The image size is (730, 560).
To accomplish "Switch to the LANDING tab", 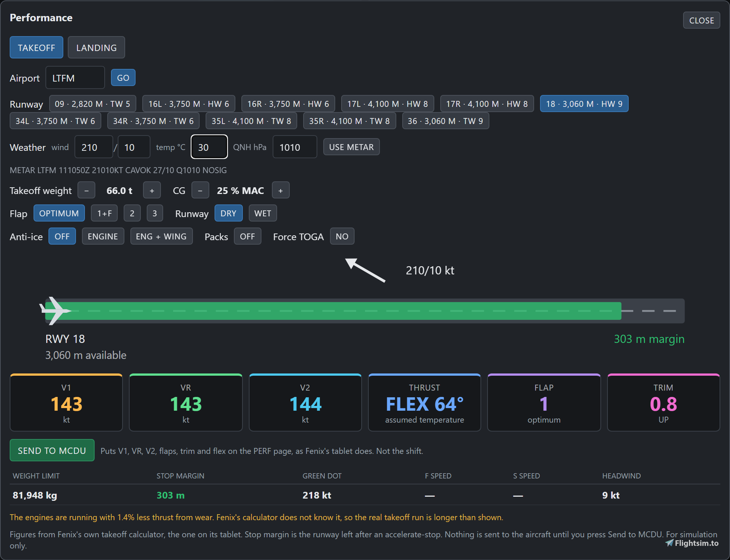I will tap(96, 48).
